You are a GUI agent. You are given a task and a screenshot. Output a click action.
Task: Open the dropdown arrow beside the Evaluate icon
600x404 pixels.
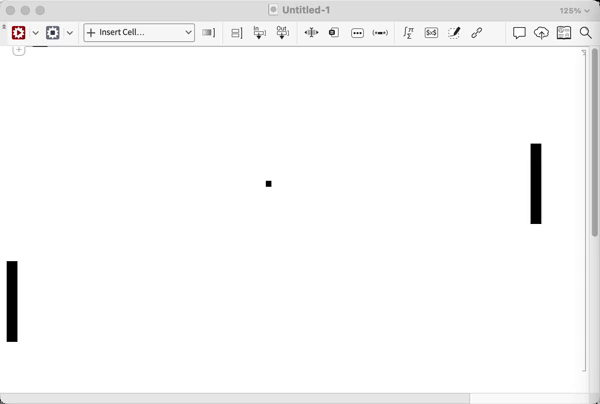click(36, 33)
